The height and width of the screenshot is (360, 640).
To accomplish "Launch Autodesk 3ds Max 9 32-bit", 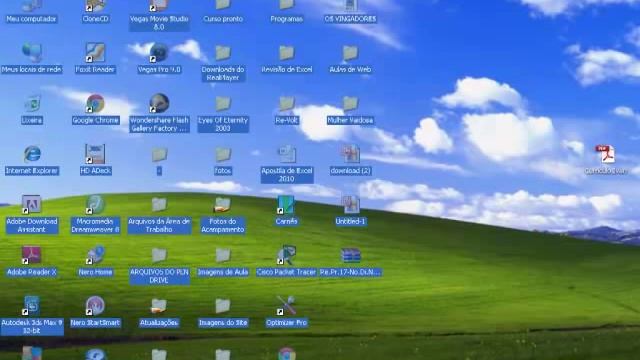I will click(x=32, y=306).
